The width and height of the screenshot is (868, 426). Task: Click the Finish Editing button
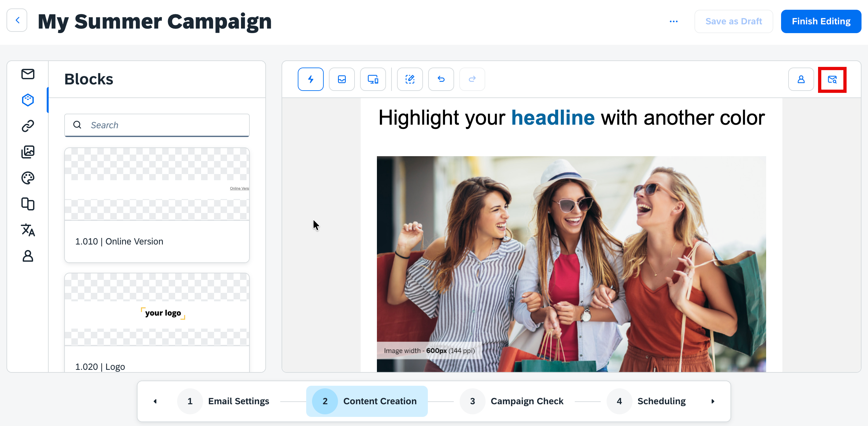pos(821,21)
